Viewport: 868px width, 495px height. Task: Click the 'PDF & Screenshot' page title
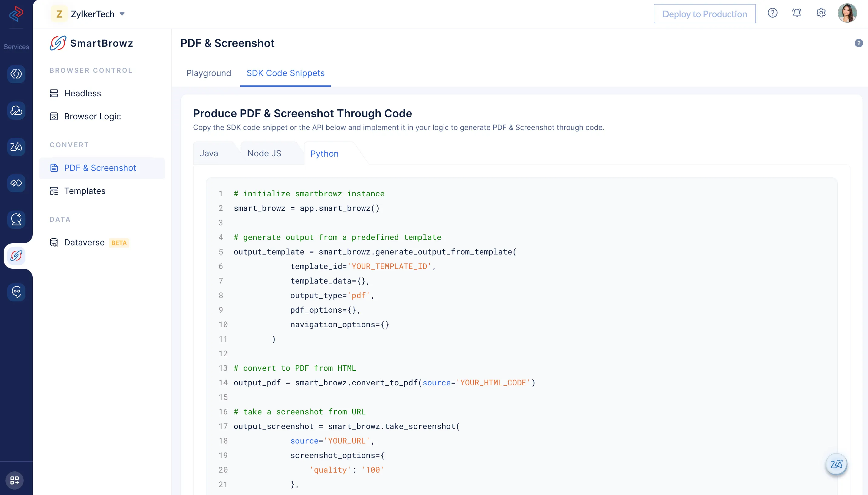click(x=227, y=43)
